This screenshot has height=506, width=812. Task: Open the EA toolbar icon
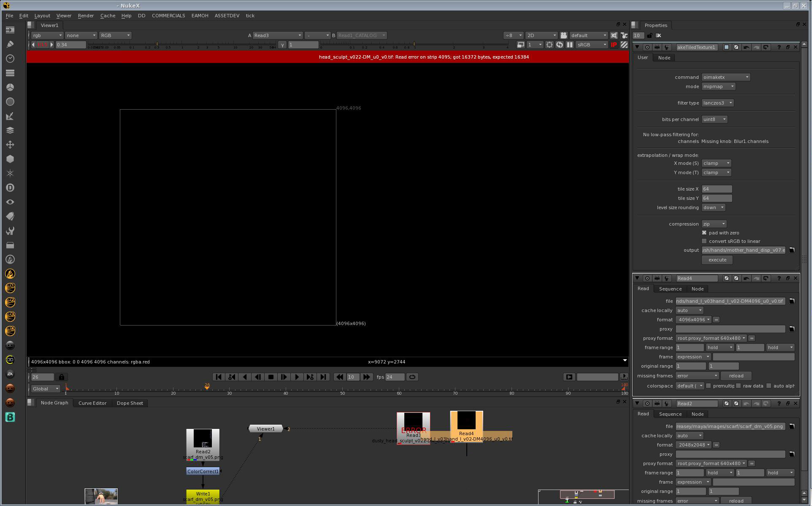10,374
